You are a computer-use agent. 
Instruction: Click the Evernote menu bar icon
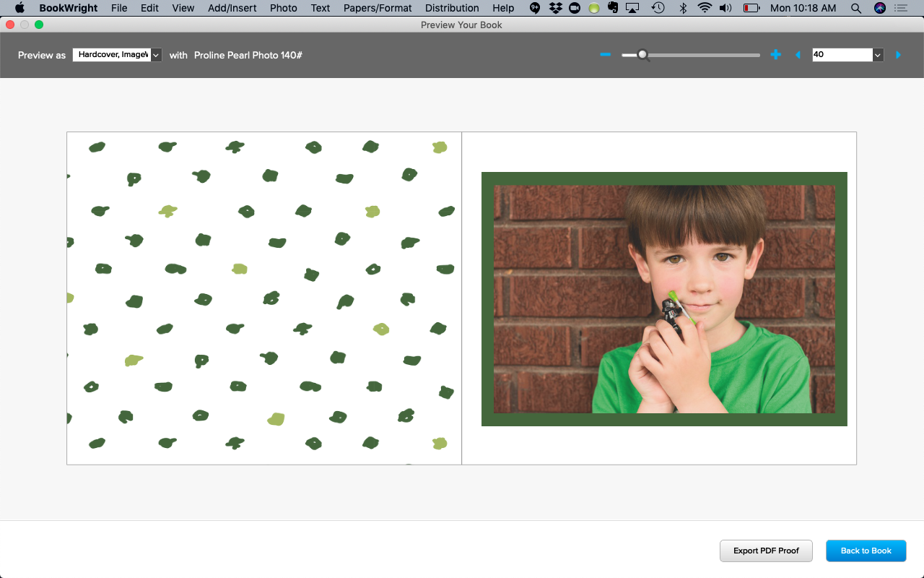(x=613, y=8)
